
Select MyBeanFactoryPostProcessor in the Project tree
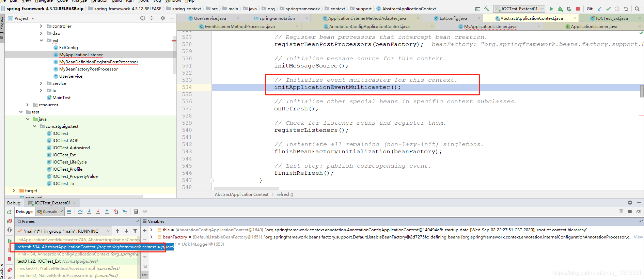88,69
